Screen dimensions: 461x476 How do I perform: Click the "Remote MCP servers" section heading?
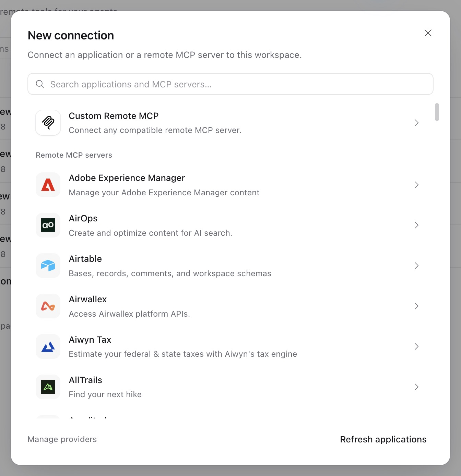click(74, 155)
